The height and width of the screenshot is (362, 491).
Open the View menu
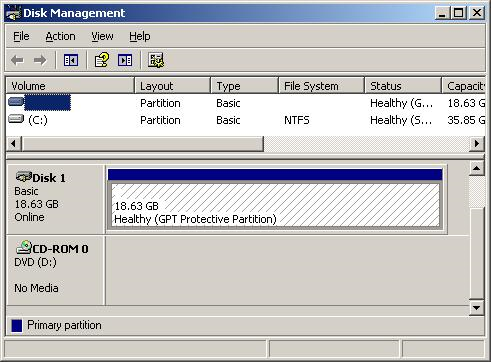point(102,36)
